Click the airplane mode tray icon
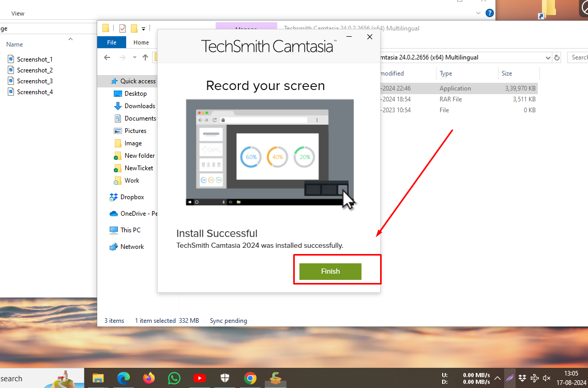The image size is (588, 388). (535, 378)
